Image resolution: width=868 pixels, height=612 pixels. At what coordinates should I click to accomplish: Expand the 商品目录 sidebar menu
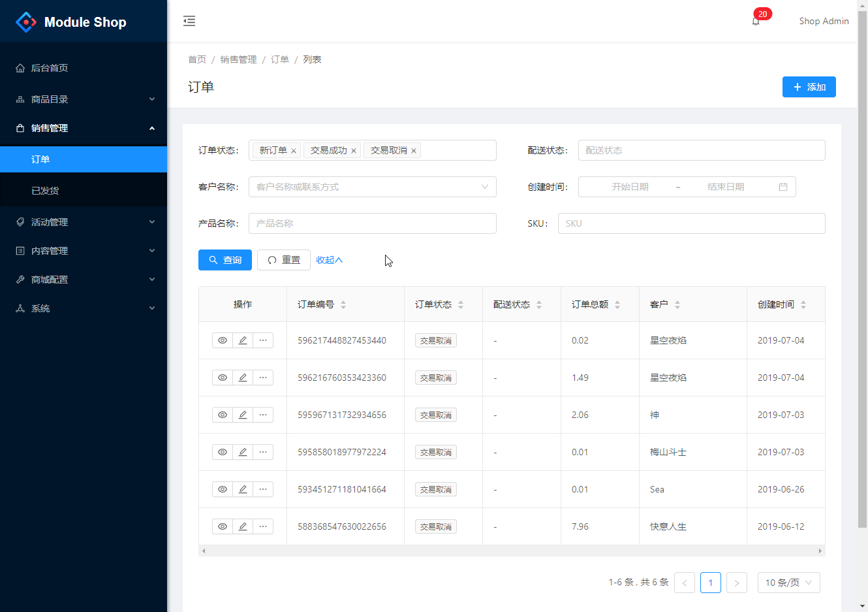(x=84, y=99)
